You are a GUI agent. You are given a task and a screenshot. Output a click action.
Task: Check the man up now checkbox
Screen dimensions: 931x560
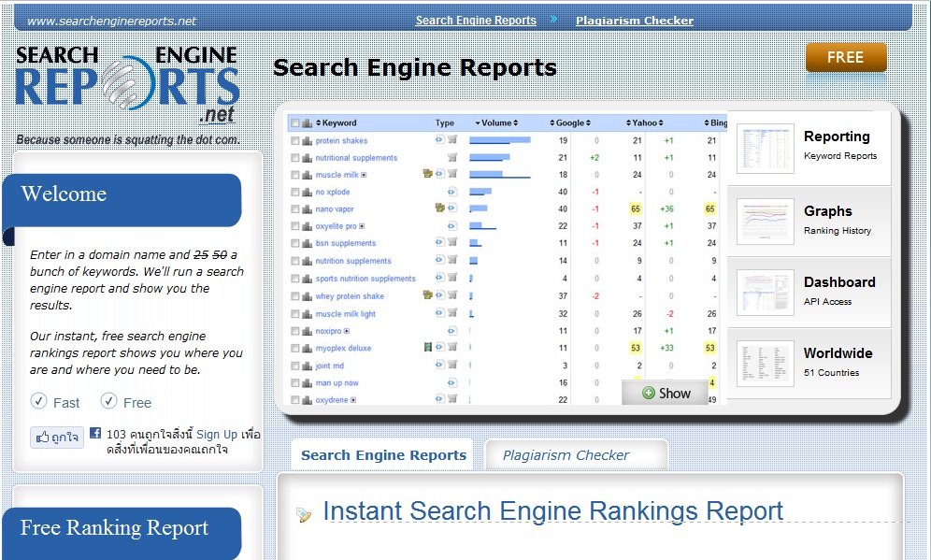(x=295, y=383)
